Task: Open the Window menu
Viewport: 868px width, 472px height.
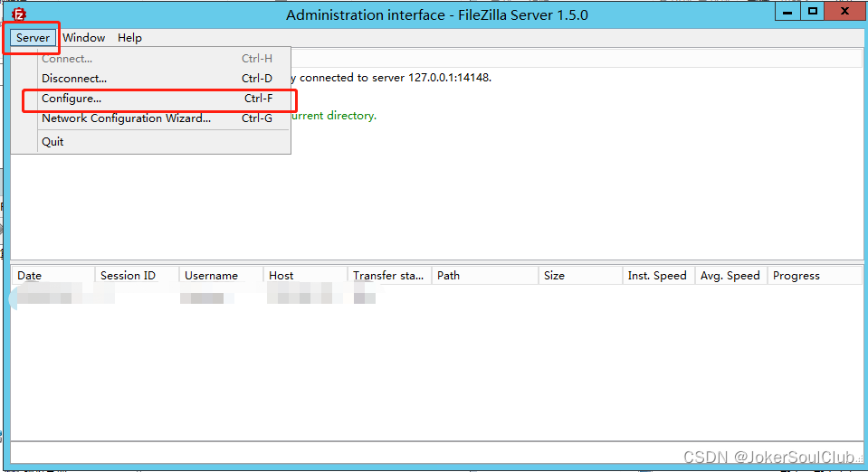Action: [83, 38]
